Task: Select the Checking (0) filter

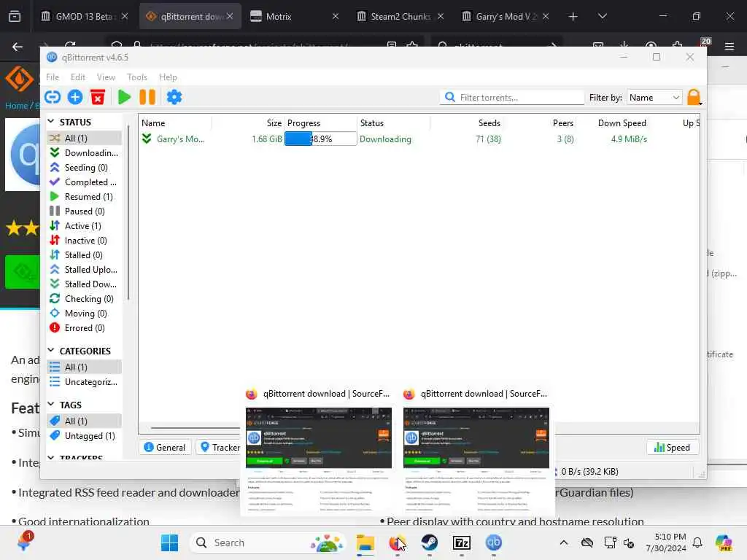Action: [85, 298]
